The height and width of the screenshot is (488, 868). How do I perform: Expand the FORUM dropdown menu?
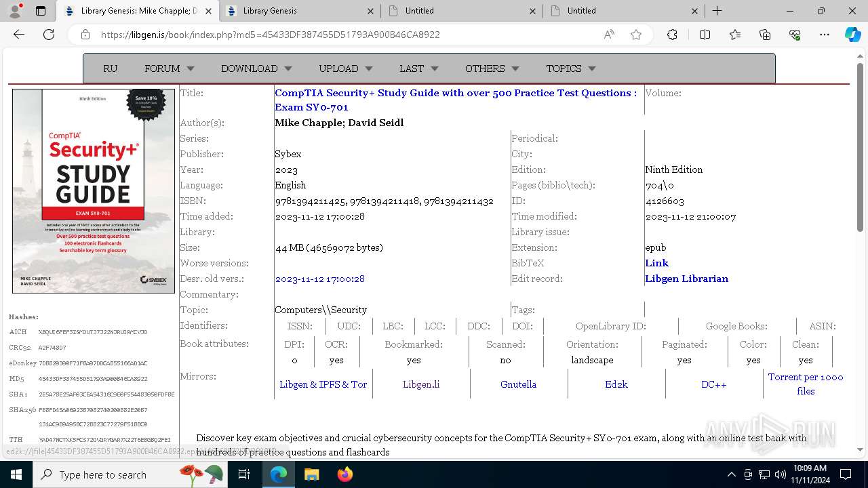click(169, 68)
